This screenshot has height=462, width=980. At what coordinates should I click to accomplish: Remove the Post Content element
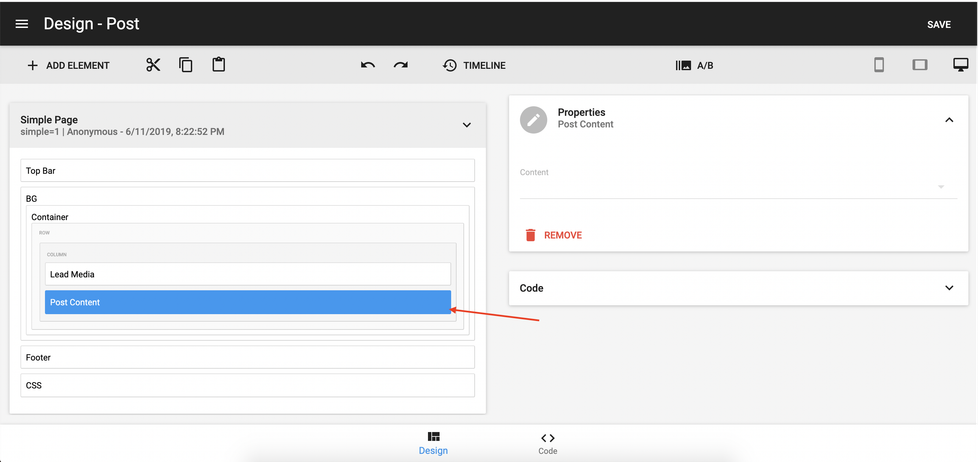point(553,235)
